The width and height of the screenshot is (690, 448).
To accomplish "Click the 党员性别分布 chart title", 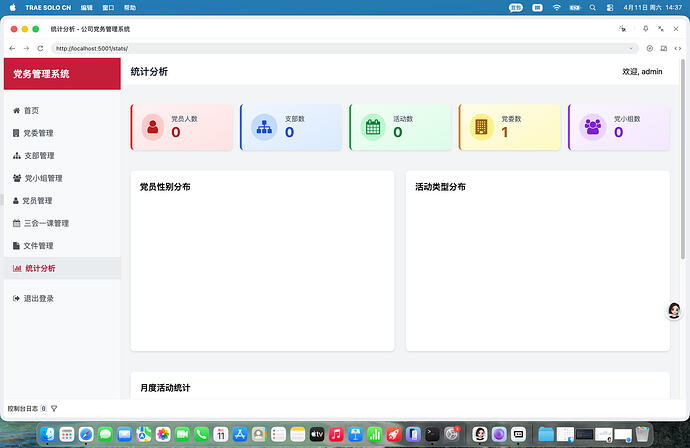I will point(165,187).
